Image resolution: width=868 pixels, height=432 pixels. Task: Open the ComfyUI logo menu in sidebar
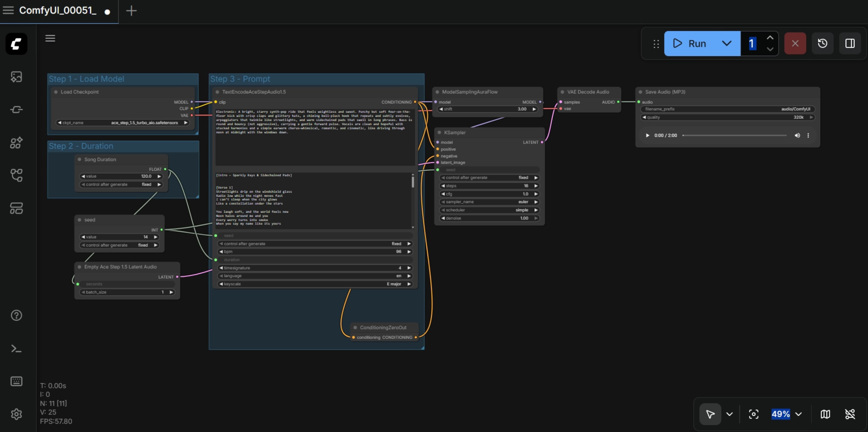[16, 43]
